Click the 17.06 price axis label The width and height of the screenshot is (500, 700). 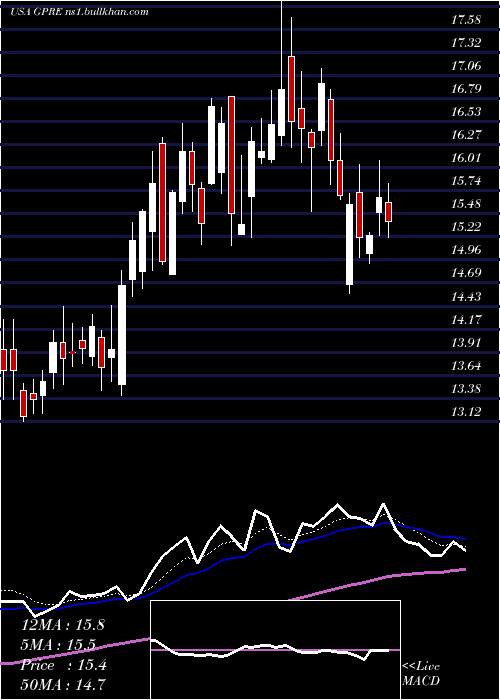click(467, 66)
